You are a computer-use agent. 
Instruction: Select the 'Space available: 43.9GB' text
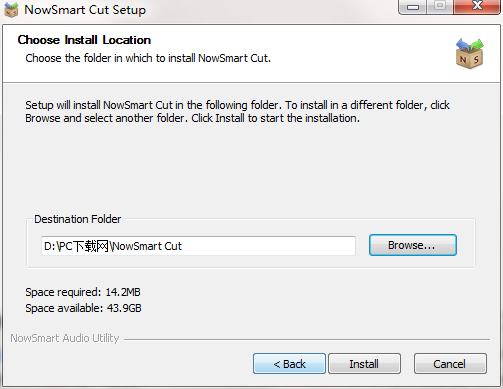pyautogui.click(x=83, y=308)
